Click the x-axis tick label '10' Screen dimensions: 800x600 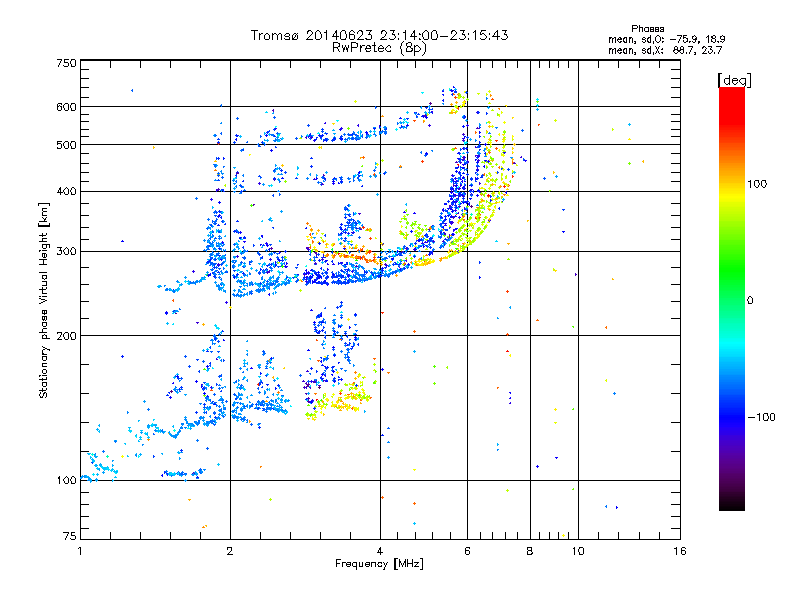tap(578, 551)
